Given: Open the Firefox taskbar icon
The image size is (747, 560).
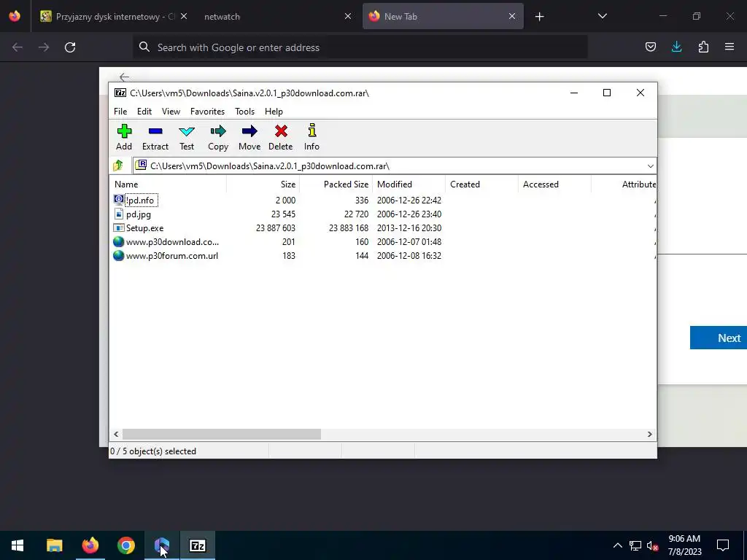Looking at the screenshot, I should click(90, 545).
